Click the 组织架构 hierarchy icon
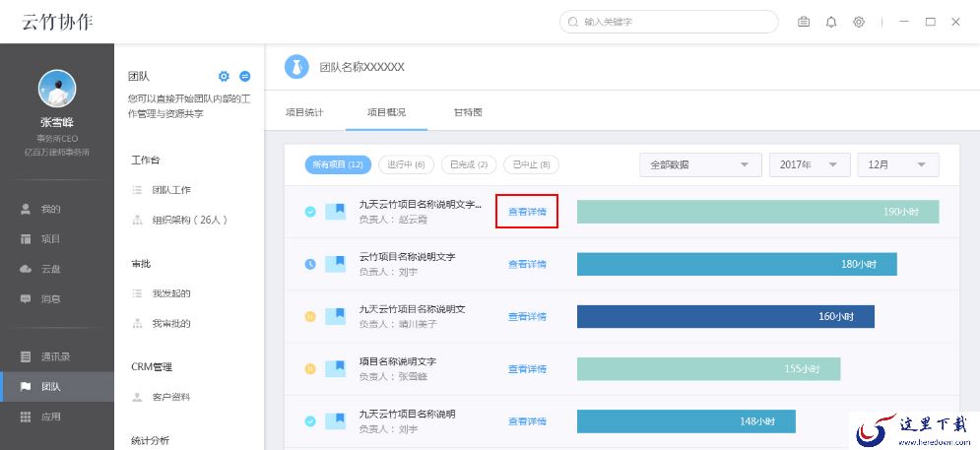980x450 pixels. pyautogui.click(x=137, y=220)
